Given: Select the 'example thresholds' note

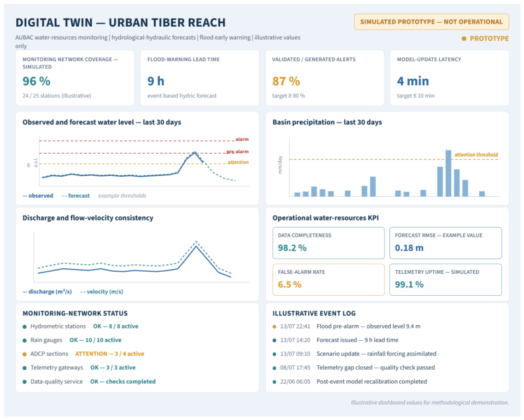Looking at the screenshot, I should pos(122,196).
